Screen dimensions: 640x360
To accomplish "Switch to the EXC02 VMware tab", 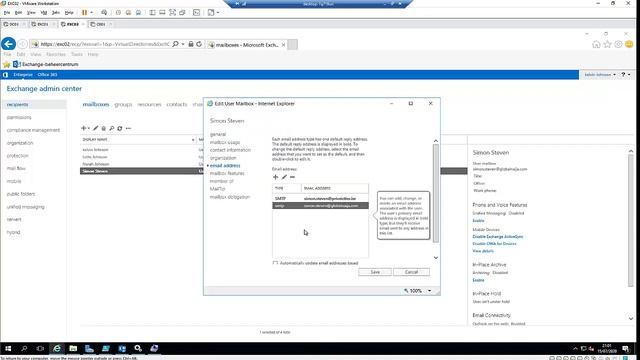I will pos(72,24).
